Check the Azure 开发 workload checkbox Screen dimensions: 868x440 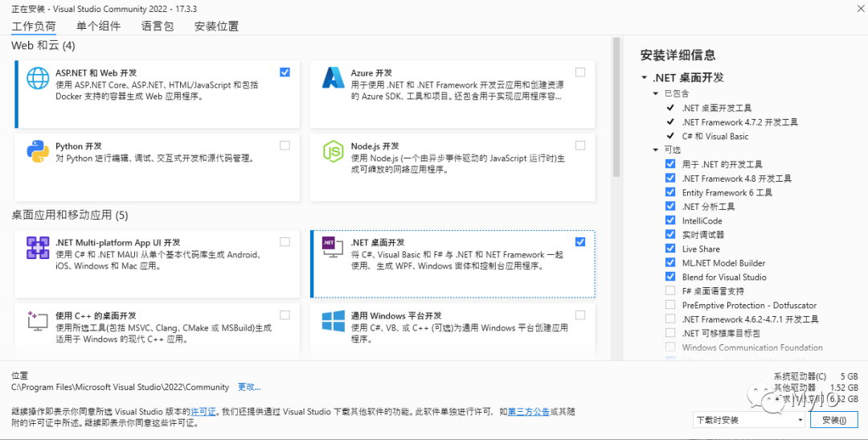(580, 72)
